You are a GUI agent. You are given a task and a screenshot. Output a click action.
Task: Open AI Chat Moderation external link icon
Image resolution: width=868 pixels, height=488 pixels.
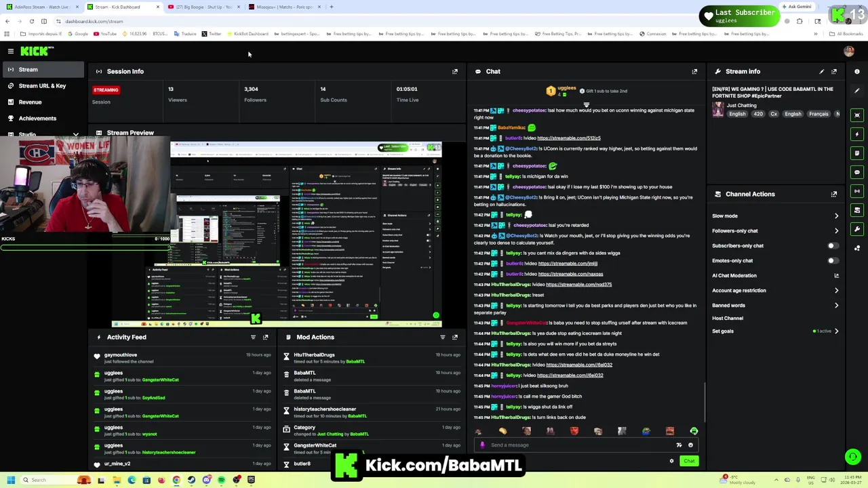tap(836, 276)
